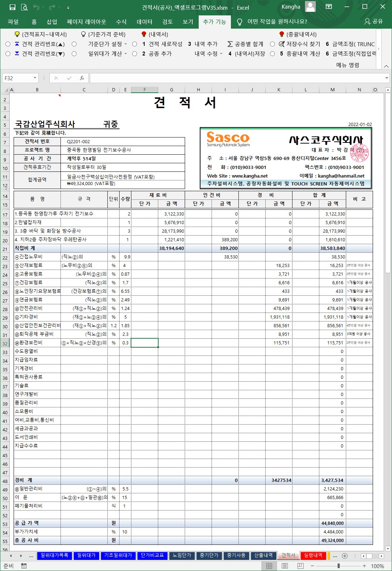Click the Kangha account avatar picture
The width and height of the screenshot is (392, 571).
coord(310,7)
